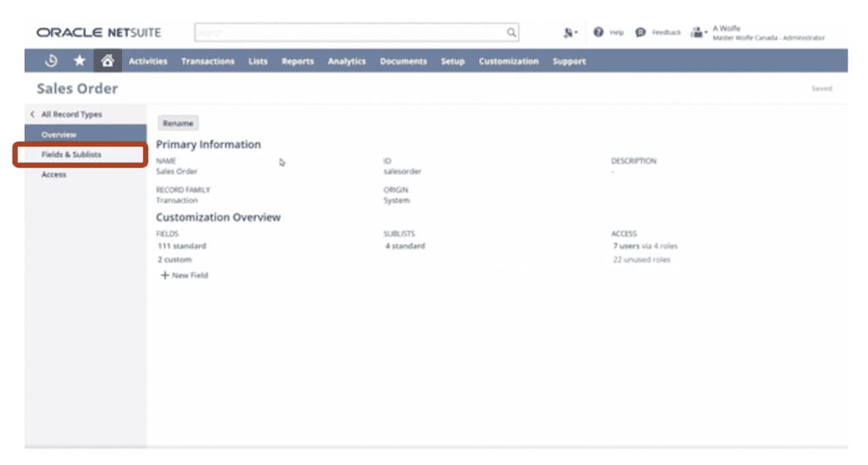The image size is (868, 465).
Task: Click the 111 standard fields link
Action: (x=181, y=245)
